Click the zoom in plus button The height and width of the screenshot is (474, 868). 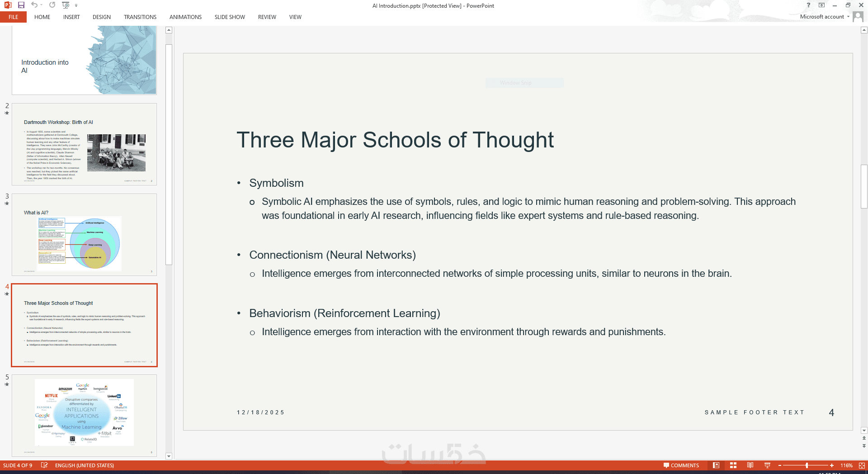click(832, 465)
